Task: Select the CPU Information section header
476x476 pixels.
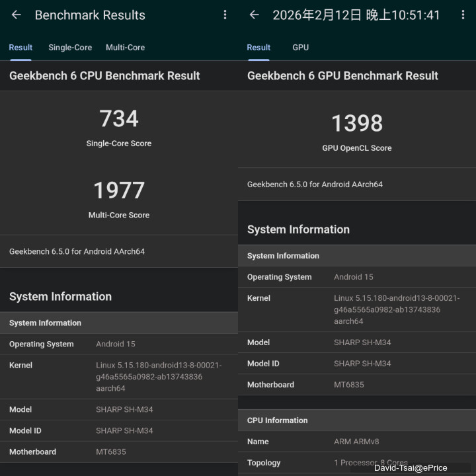Action: click(357, 420)
